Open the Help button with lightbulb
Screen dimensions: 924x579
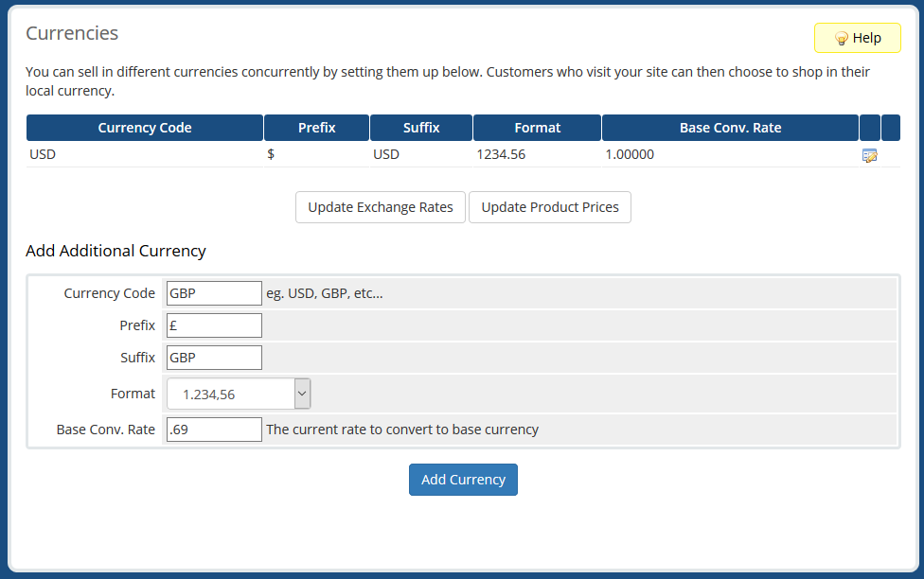857,38
